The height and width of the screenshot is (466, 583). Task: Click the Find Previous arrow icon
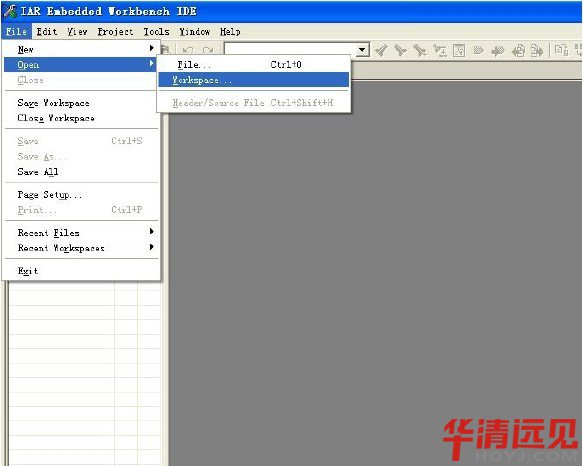pyautogui.click(x=381, y=50)
